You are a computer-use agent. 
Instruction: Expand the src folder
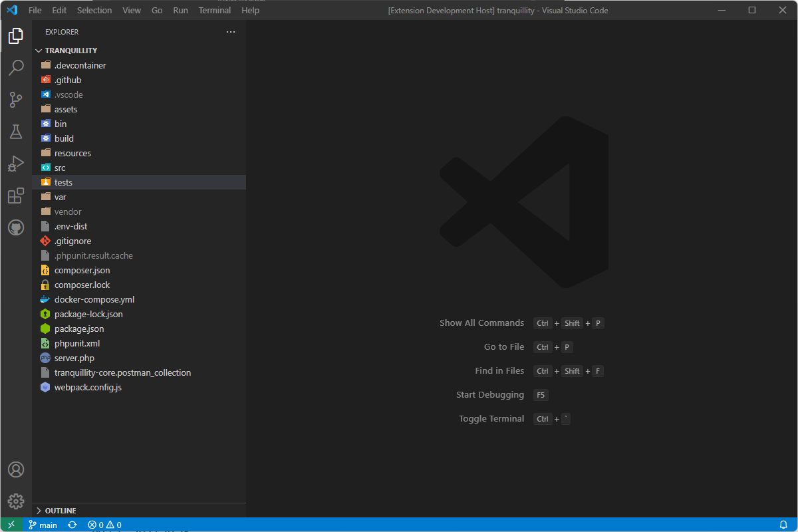[x=139, y=168]
